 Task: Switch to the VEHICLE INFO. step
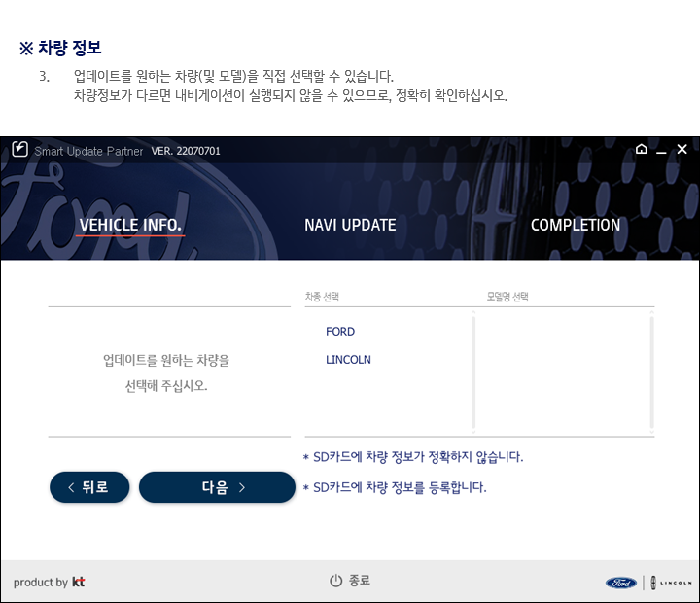(x=130, y=225)
